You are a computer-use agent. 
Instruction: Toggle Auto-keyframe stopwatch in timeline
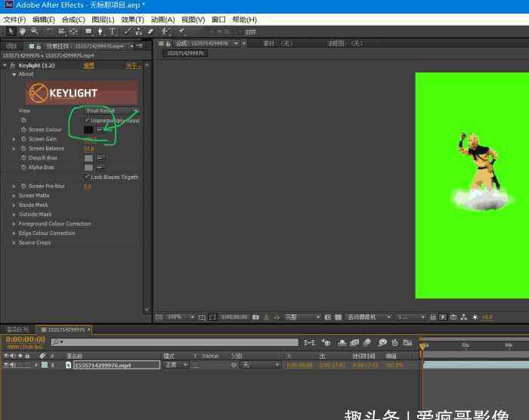point(394,343)
